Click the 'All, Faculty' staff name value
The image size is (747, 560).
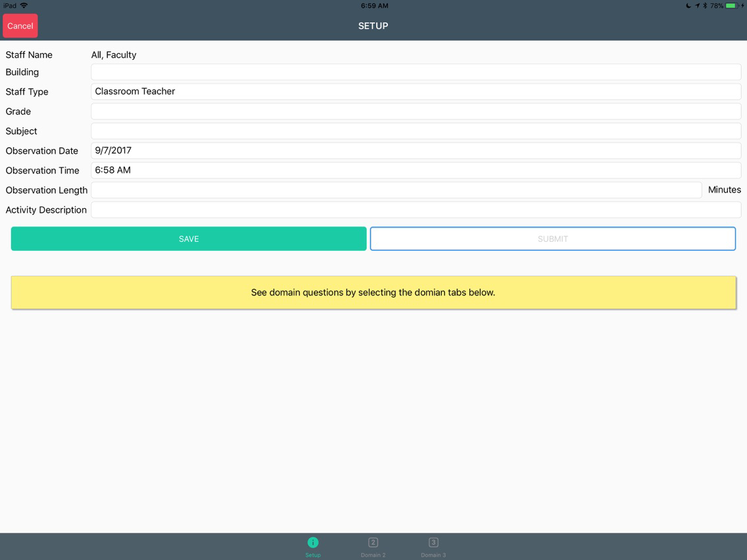pos(114,55)
